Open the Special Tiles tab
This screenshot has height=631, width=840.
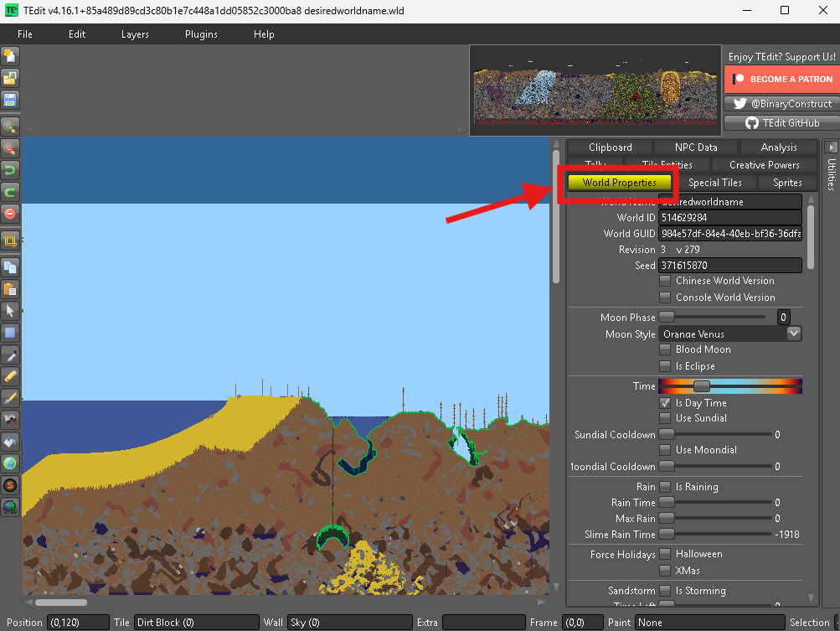click(x=714, y=183)
